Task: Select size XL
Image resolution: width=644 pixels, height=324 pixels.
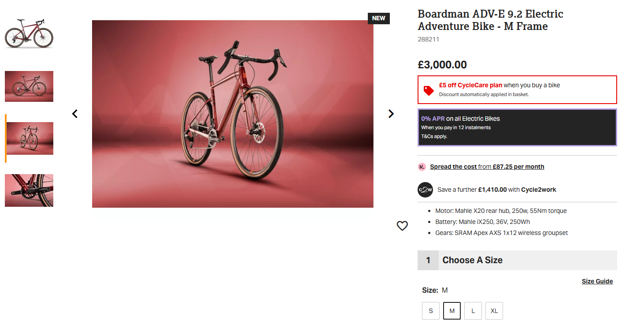Action: [x=494, y=310]
